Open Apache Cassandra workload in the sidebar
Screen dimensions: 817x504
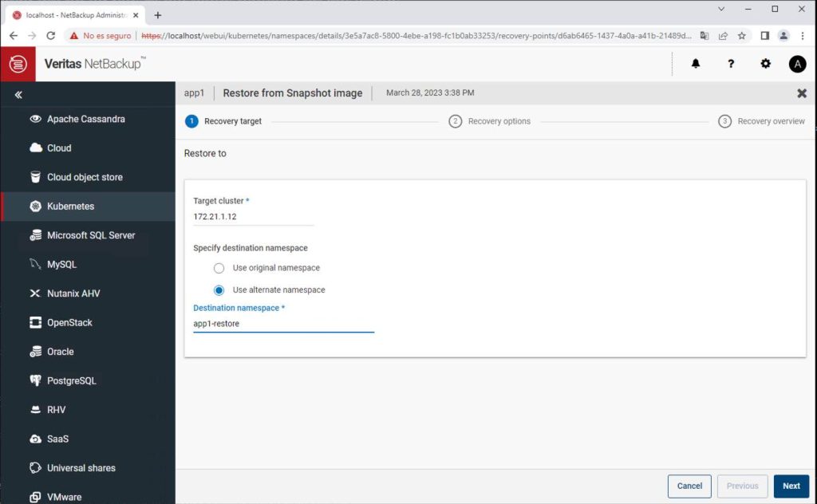click(x=85, y=119)
